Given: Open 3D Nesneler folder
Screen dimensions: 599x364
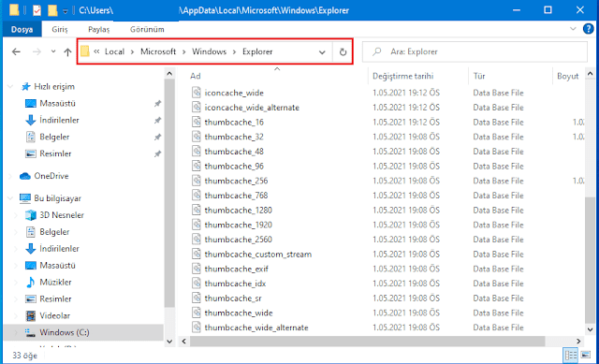Looking at the screenshot, I should click(x=62, y=215).
